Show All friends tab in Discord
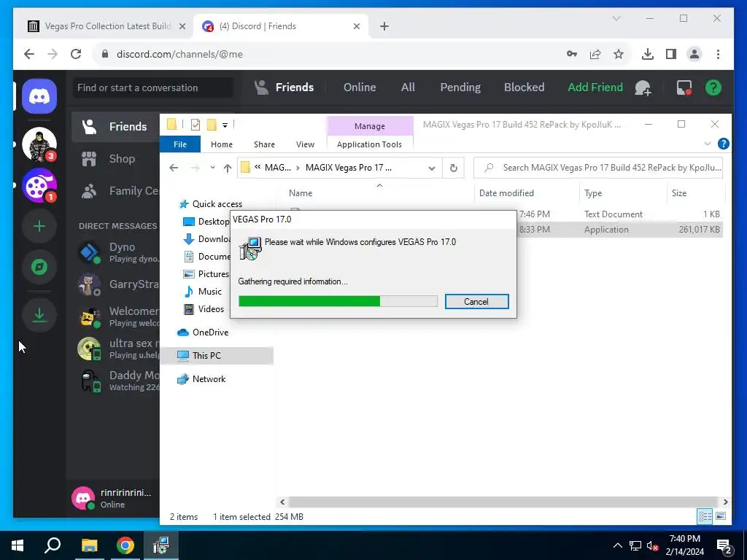747x560 pixels. pyautogui.click(x=408, y=87)
